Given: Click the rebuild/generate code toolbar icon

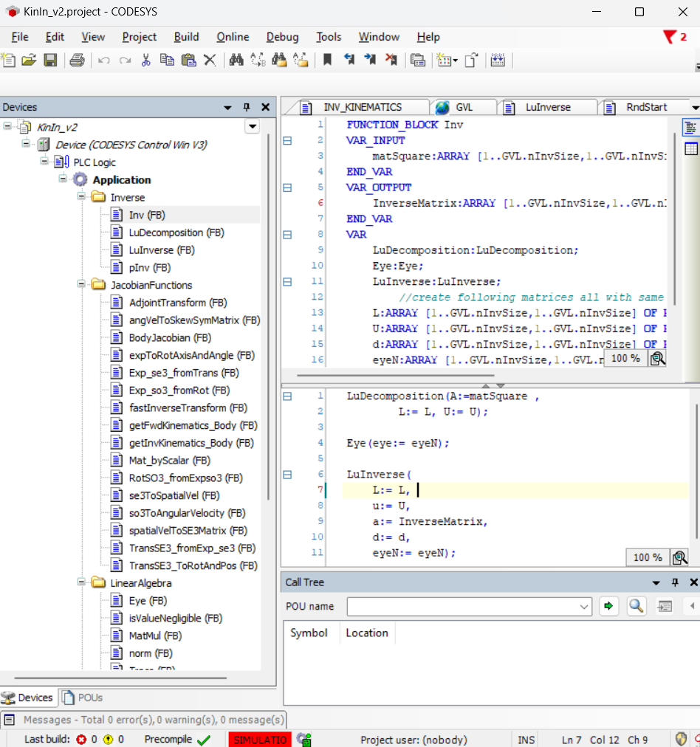Looking at the screenshot, I should (418, 60).
